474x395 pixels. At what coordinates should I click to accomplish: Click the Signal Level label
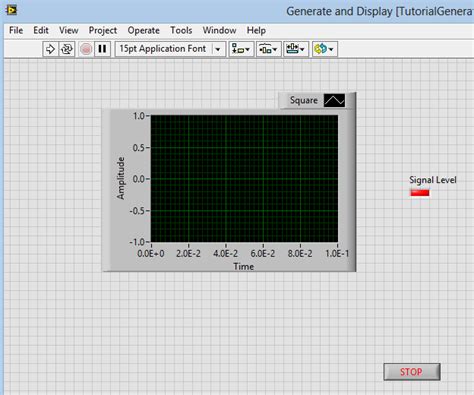(433, 180)
